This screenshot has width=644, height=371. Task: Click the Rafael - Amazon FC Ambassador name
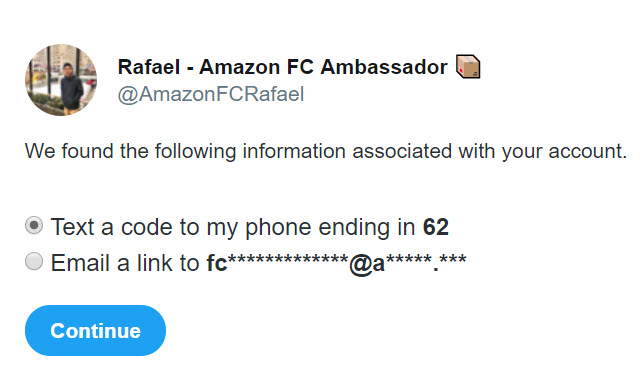tap(283, 67)
